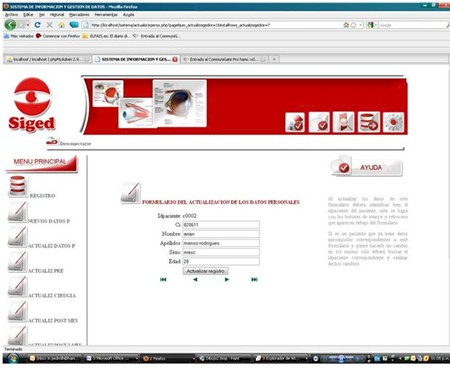Go to the previous record arrow

(x=195, y=280)
